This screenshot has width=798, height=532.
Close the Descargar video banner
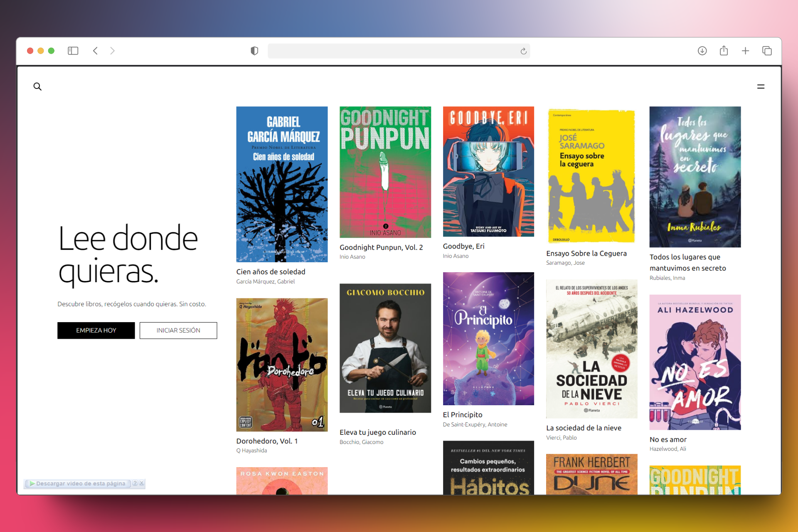pos(142,483)
